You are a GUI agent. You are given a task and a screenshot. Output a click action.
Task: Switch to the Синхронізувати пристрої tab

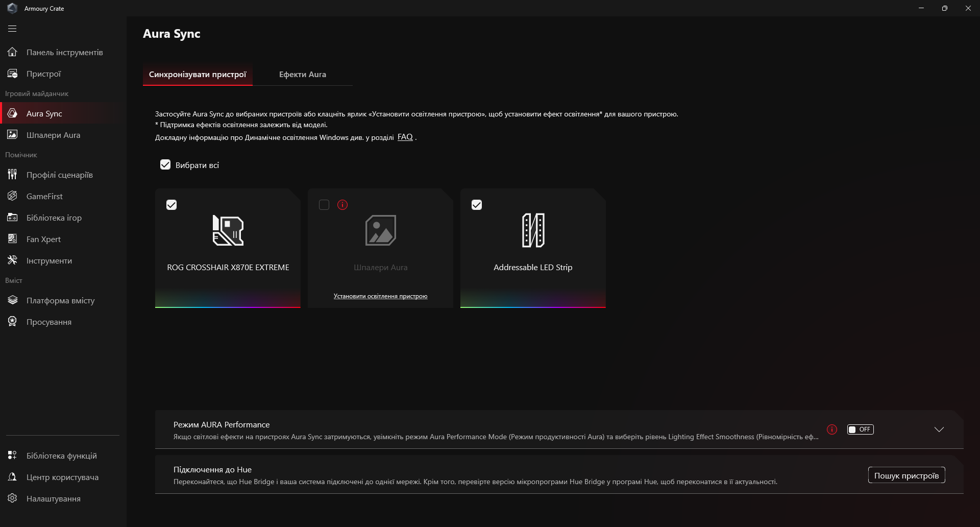[x=198, y=75]
